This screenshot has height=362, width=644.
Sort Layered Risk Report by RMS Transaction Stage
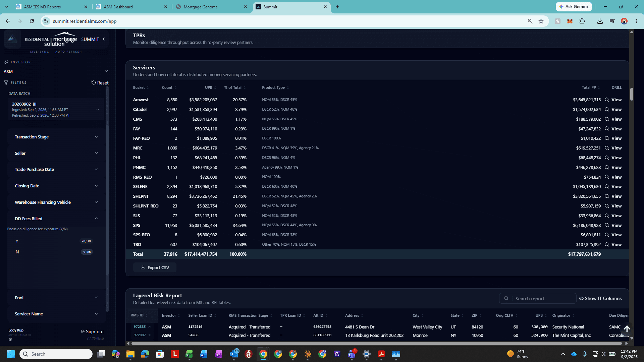point(251,316)
